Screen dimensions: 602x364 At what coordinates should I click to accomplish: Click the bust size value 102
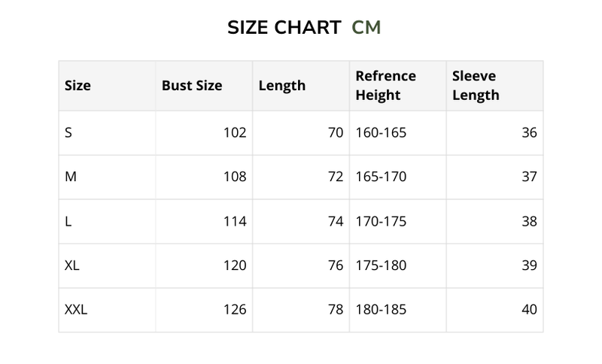pos(235,133)
